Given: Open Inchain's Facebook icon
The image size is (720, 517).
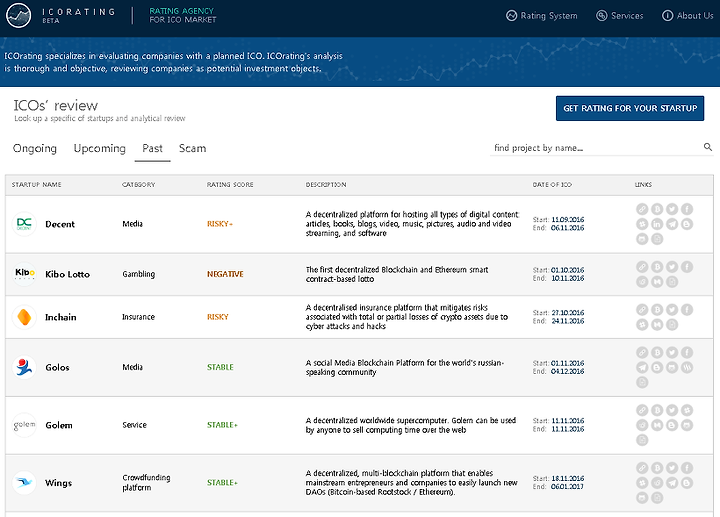Looking at the screenshot, I should [x=687, y=309].
